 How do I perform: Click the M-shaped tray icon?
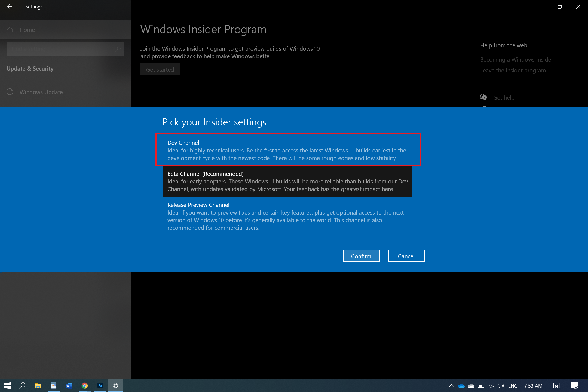pyautogui.click(x=556, y=385)
